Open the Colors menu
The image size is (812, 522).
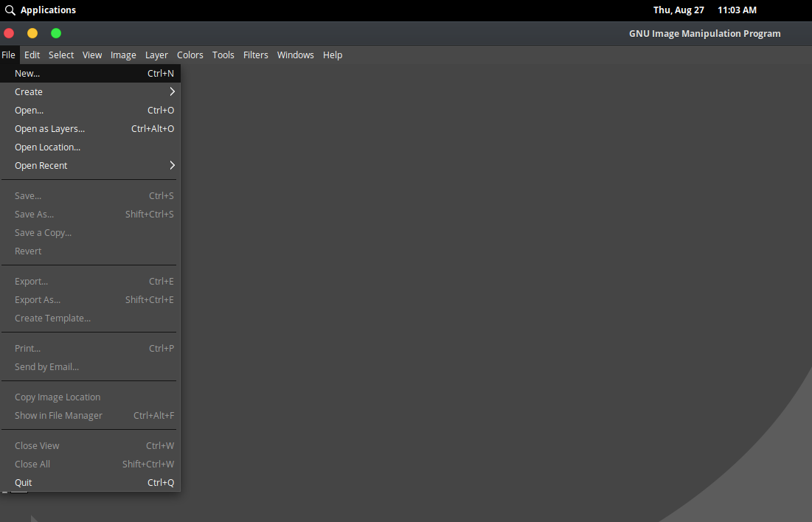point(190,55)
